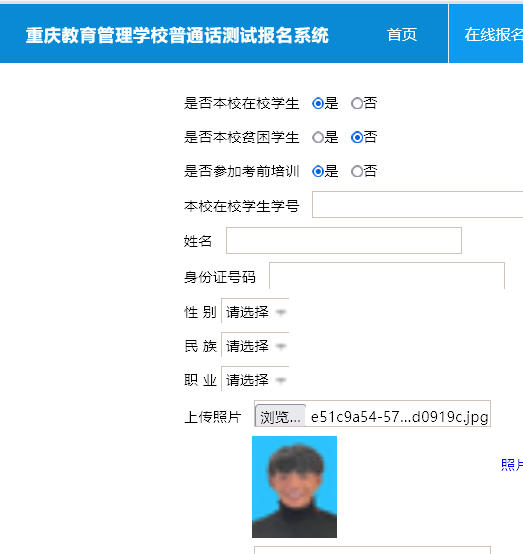Screen dimensions: 523x554
Task: Select 是 for 是否本校贫困学生
Action: (x=318, y=137)
